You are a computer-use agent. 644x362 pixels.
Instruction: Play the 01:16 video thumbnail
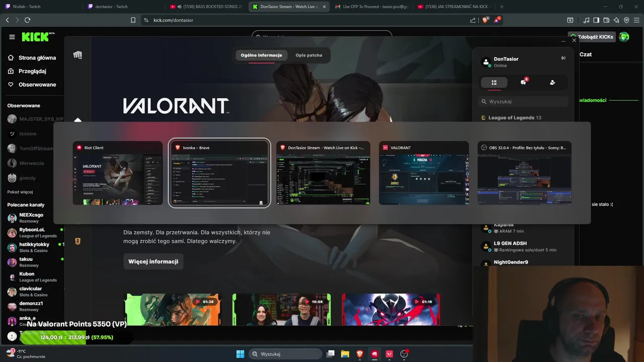coord(391,310)
